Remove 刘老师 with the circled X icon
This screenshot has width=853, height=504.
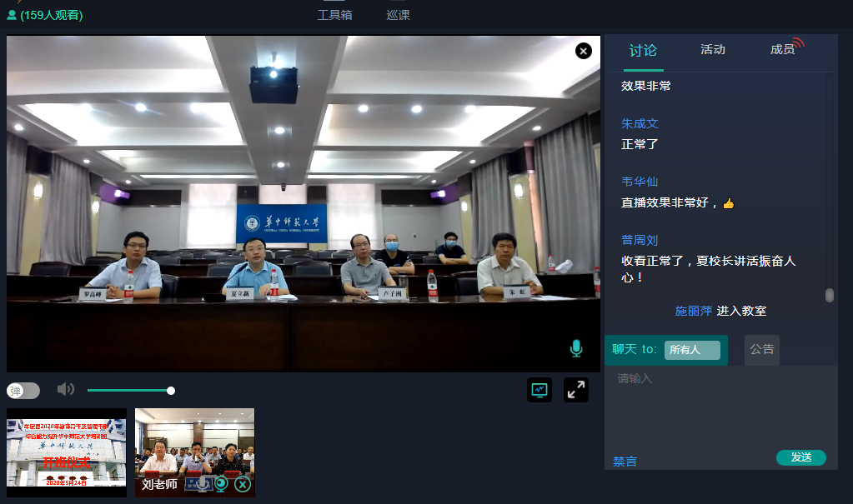click(242, 484)
